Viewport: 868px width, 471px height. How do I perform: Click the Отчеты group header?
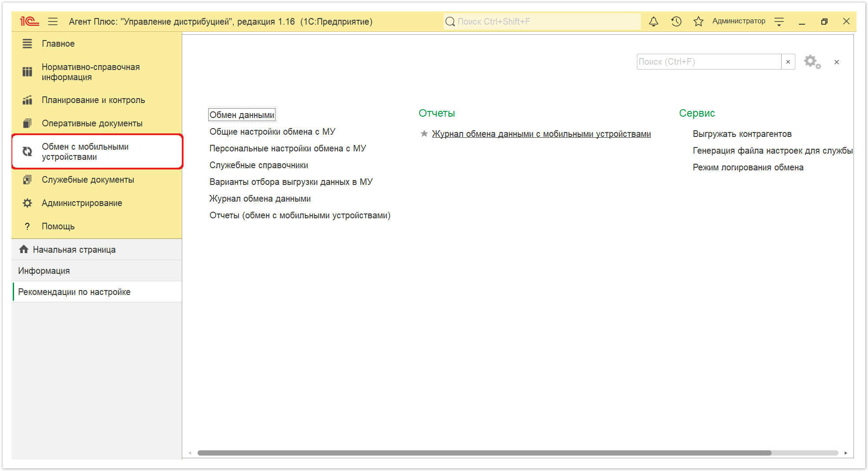click(437, 113)
